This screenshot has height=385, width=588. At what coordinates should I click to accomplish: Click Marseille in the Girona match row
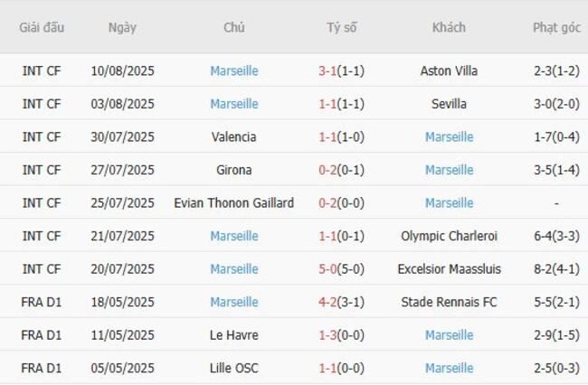pos(449,170)
